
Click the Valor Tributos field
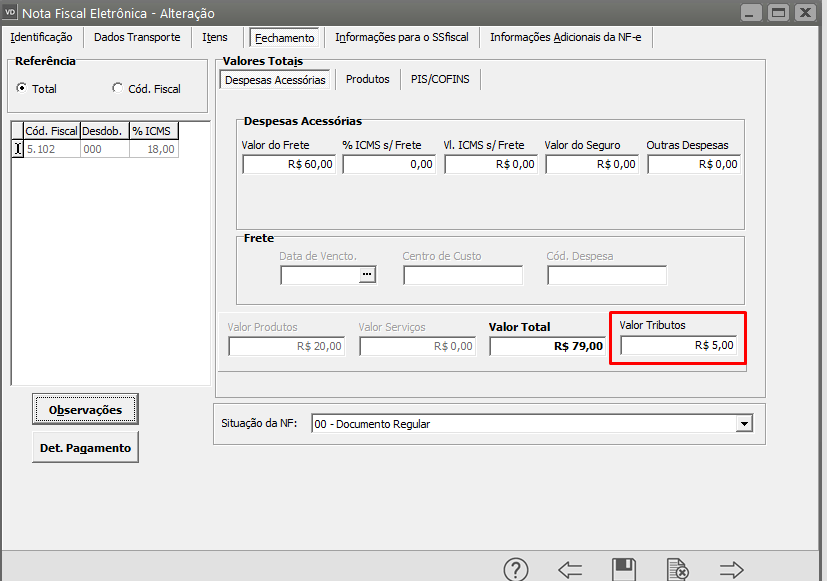click(678, 345)
